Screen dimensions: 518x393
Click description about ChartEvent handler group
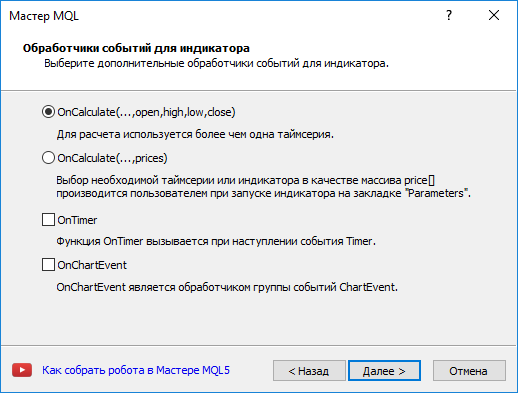227,287
